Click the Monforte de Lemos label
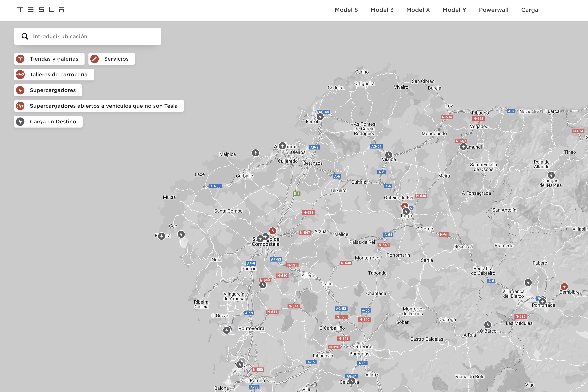 pos(413,311)
